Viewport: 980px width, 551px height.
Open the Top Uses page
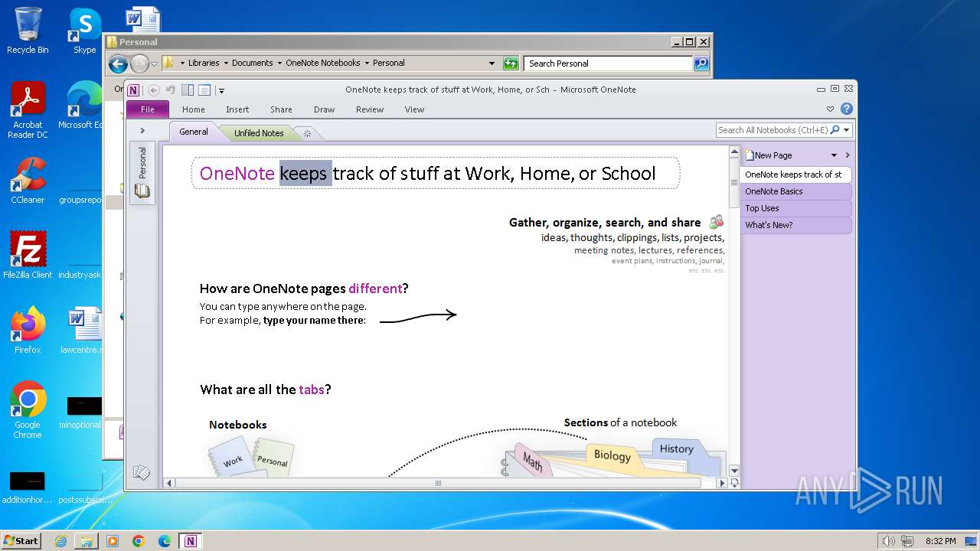tap(796, 208)
